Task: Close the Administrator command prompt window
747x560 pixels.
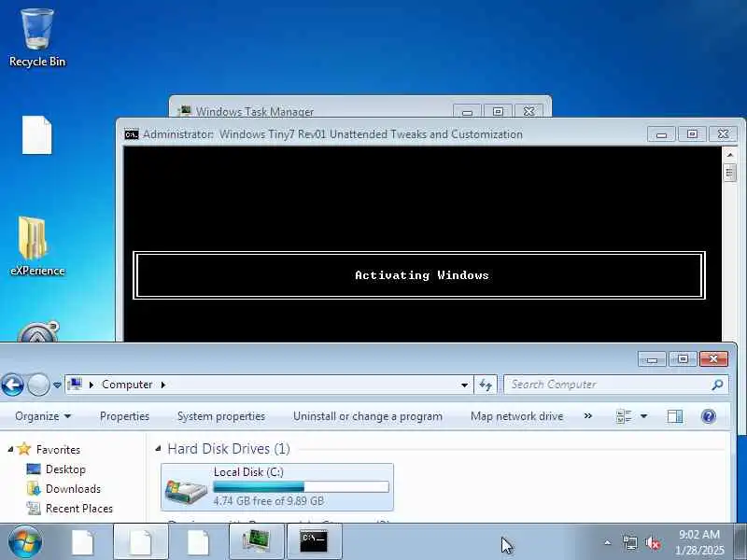Action: (723, 134)
